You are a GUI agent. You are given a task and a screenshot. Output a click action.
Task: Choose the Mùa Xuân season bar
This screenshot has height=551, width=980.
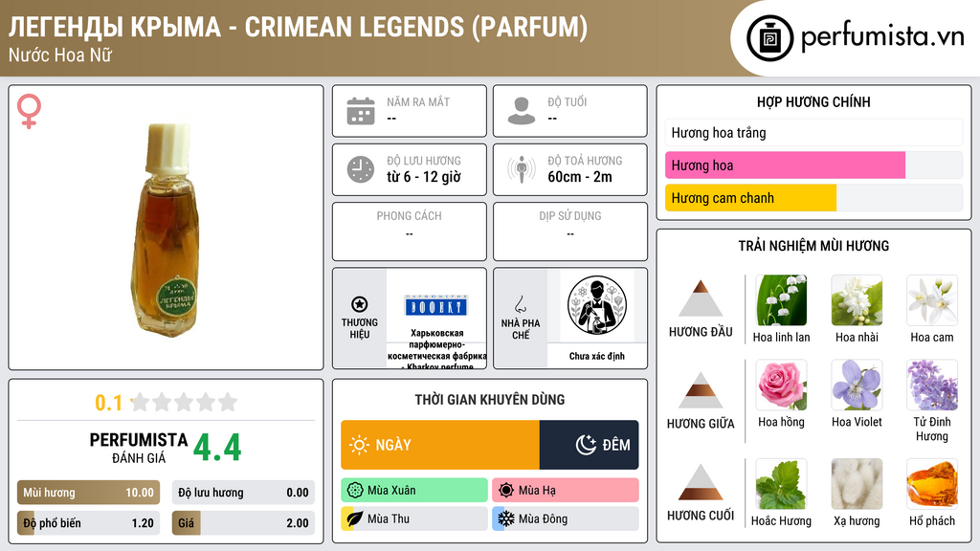pos(414,491)
